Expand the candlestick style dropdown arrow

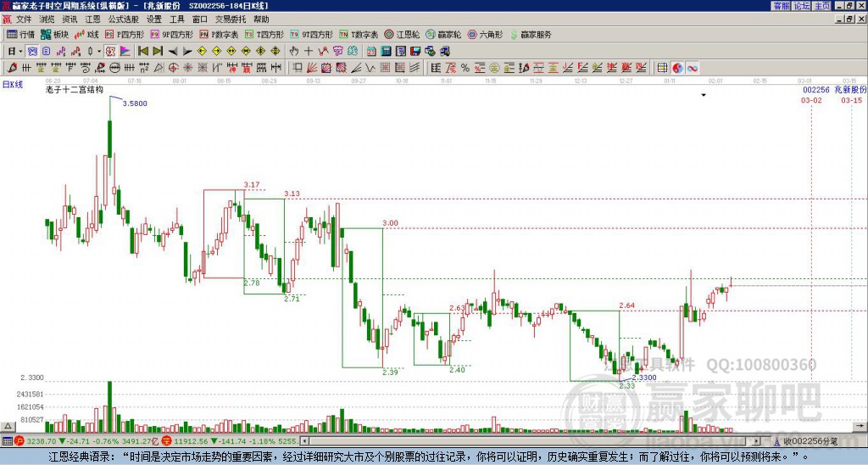pos(99,51)
